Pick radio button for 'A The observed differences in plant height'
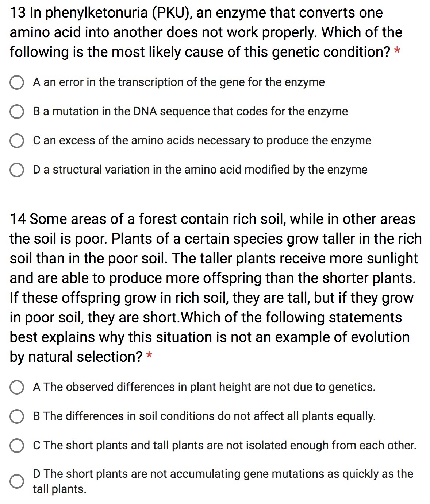430x504 pixels. click(x=17, y=387)
